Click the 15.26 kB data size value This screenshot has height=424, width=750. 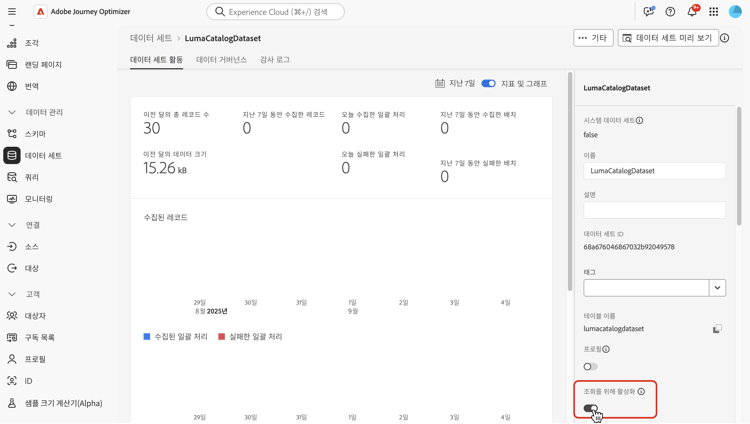pos(165,168)
